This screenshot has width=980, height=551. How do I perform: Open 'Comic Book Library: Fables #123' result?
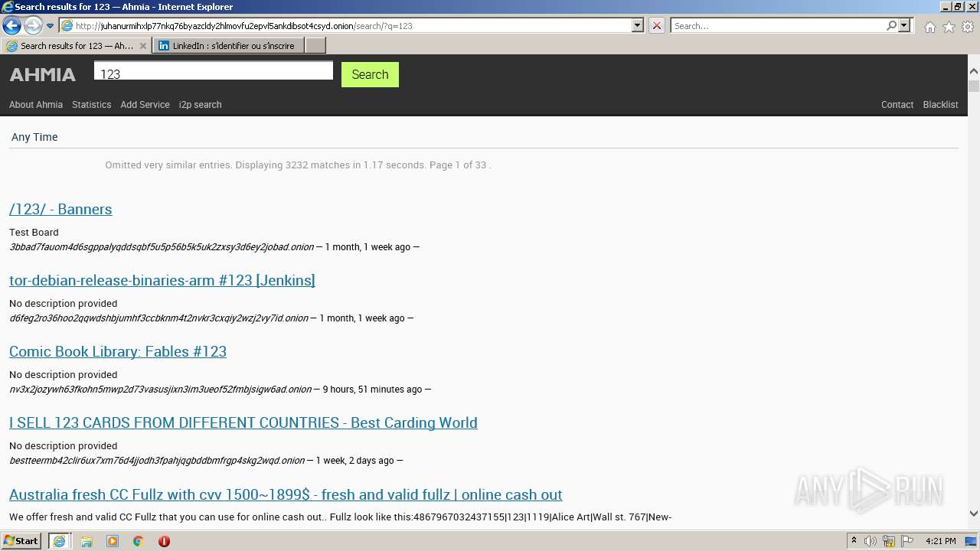click(118, 351)
